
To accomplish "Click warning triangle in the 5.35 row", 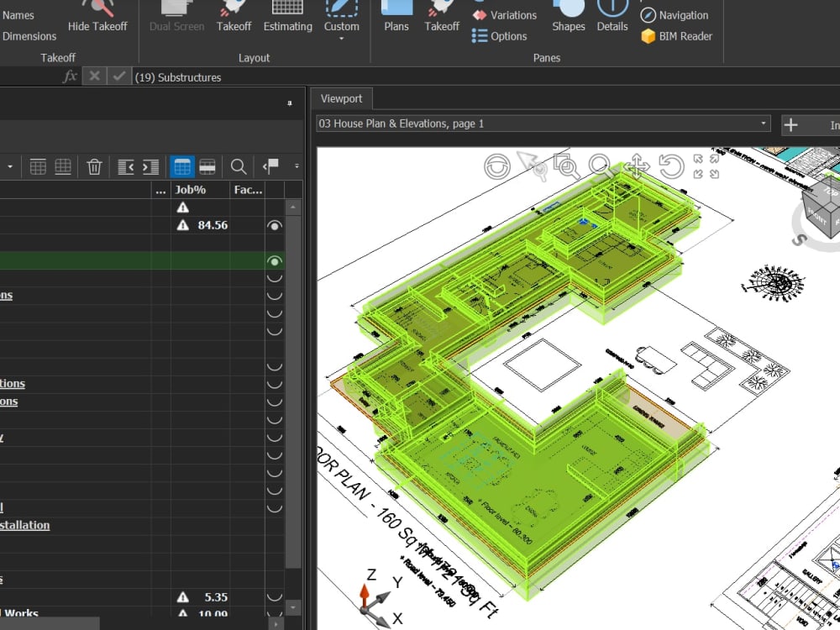I will (x=182, y=596).
